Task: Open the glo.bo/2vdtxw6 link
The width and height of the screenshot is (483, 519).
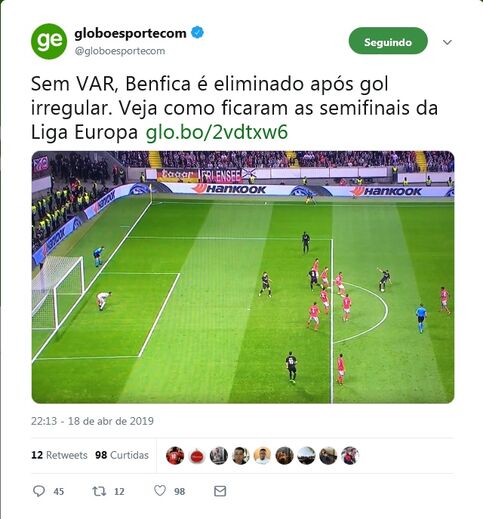Action: (217, 132)
